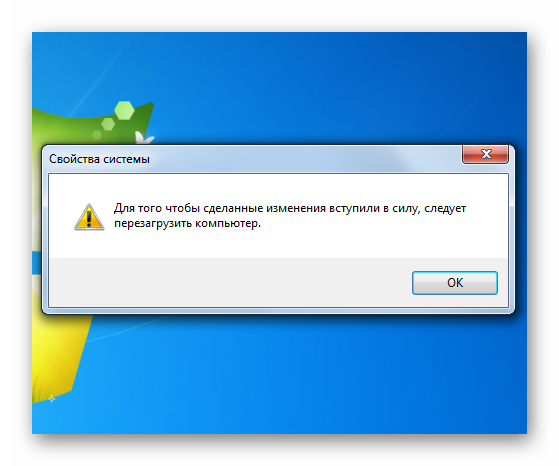Select the Свойства системы title bar

pos(250,159)
